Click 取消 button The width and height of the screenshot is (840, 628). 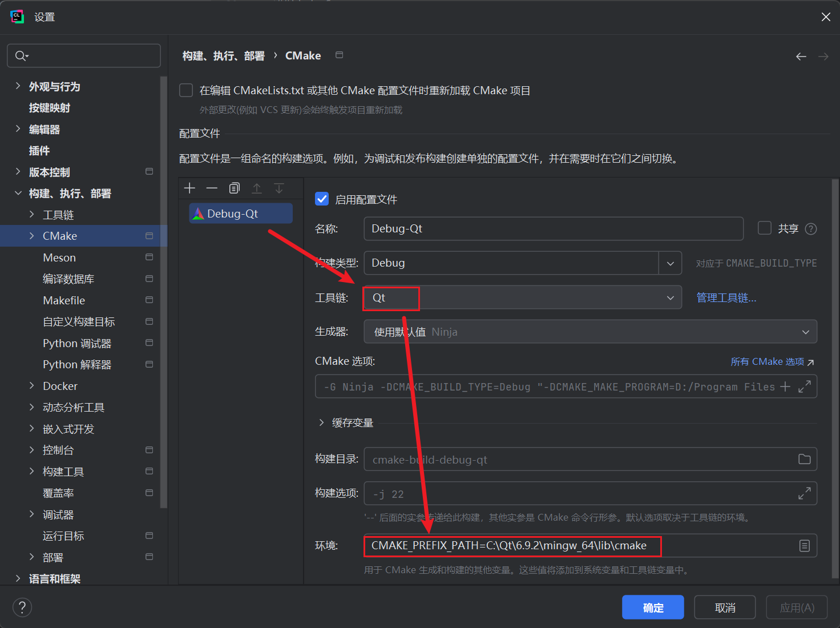pos(725,607)
